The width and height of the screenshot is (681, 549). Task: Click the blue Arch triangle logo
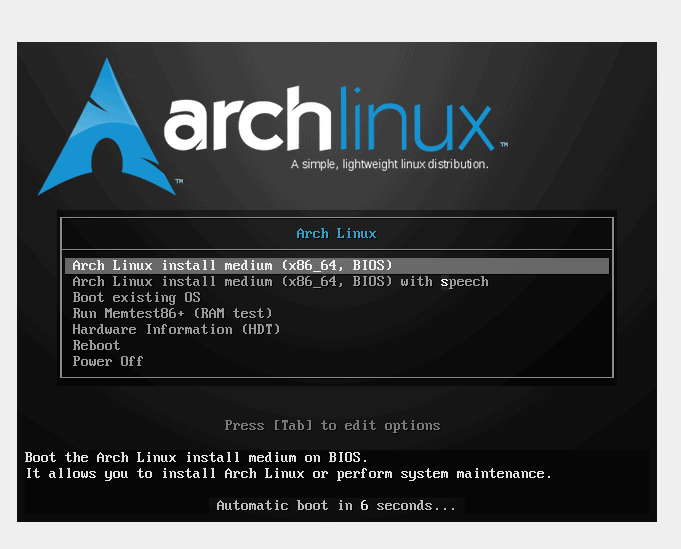(x=107, y=127)
